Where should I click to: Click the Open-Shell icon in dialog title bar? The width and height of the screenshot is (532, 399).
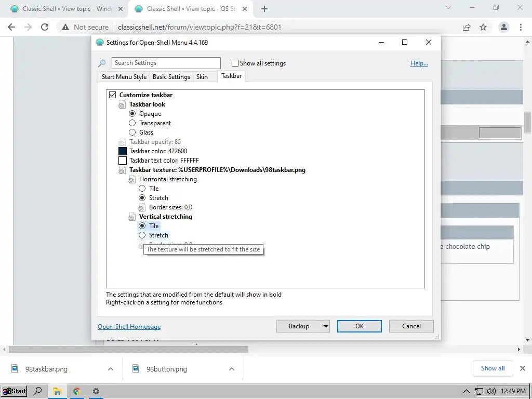point(100,43)
